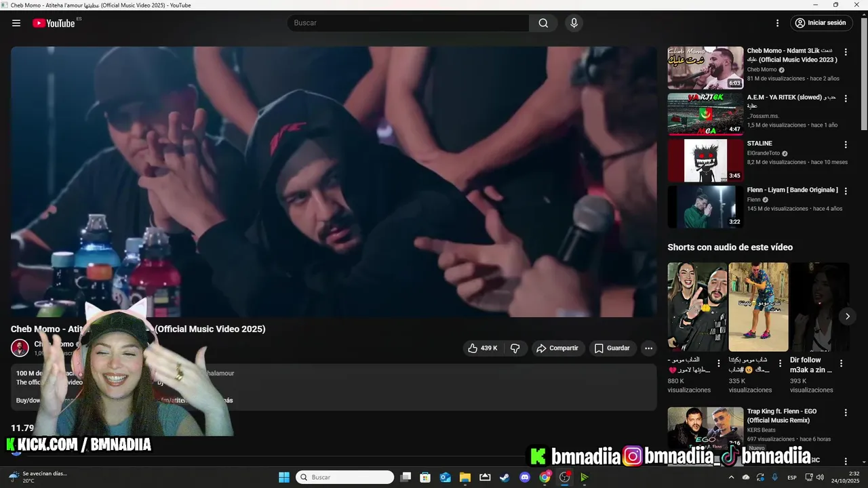Image resolution: width=868 pixels, height=488 pixels.
Task: Click on the main video player
Action: coord(334,182)
